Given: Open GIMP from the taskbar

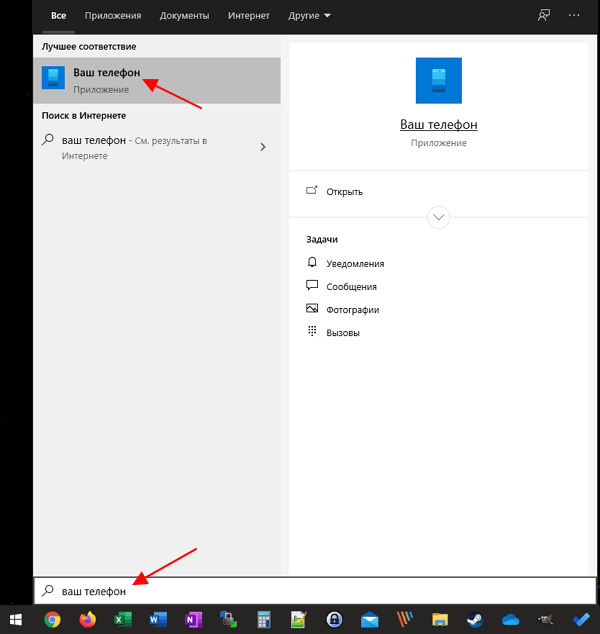Looking at the screenshot, I should (x=545, y=619).
